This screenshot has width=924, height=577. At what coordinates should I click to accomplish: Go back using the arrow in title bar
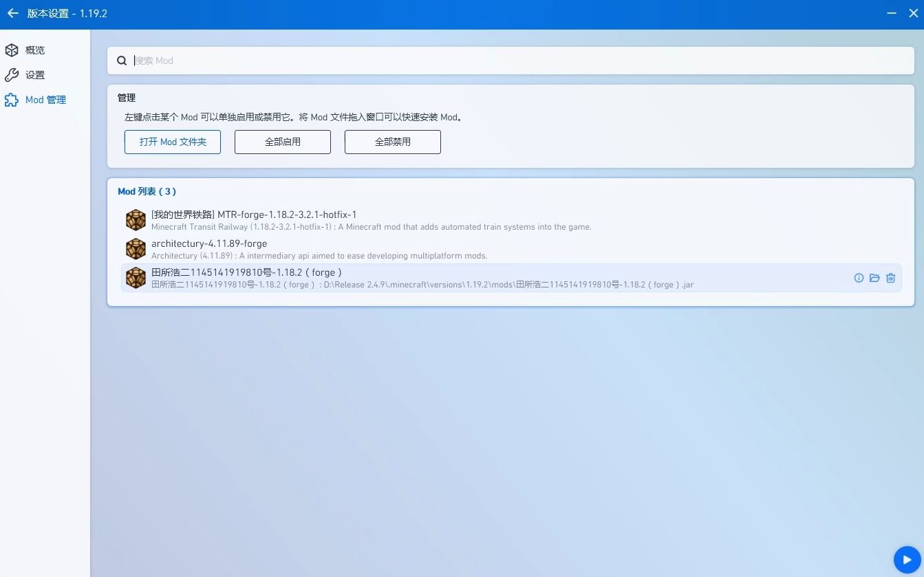(12, 13)
